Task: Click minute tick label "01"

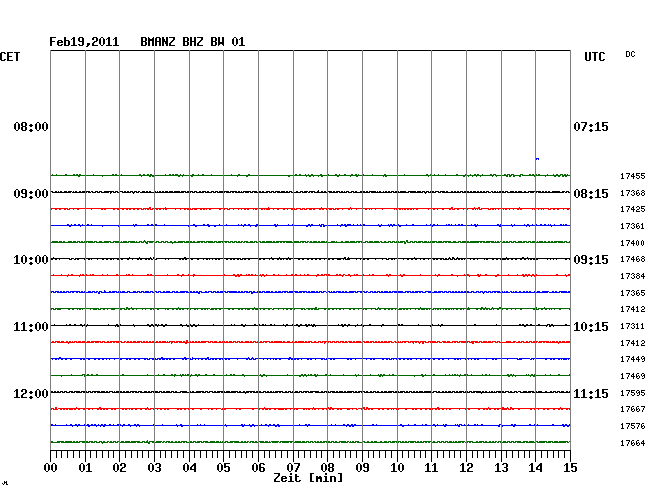Action: [x=85, y=468]
